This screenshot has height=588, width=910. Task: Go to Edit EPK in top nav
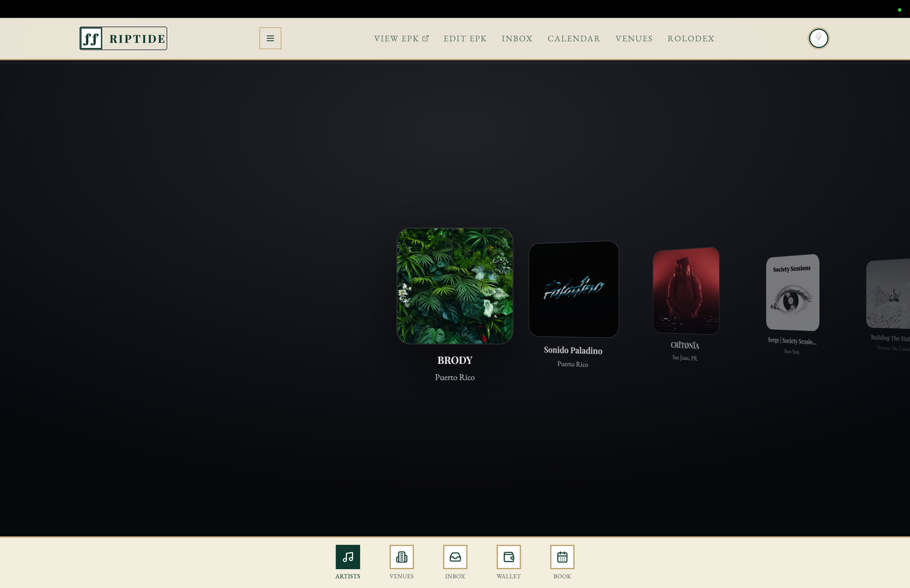click(465, 38)
